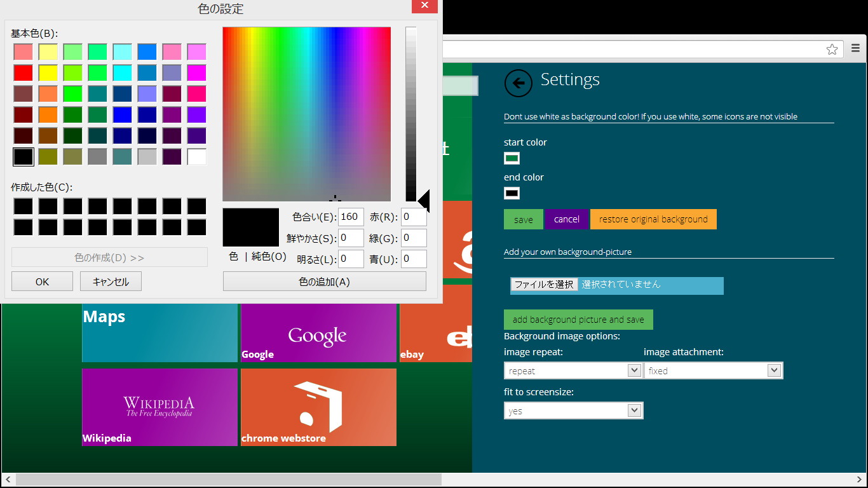Screen dimensions: 868x488
Task: Click the back arrow next to Settings
Action: point(519,83)
